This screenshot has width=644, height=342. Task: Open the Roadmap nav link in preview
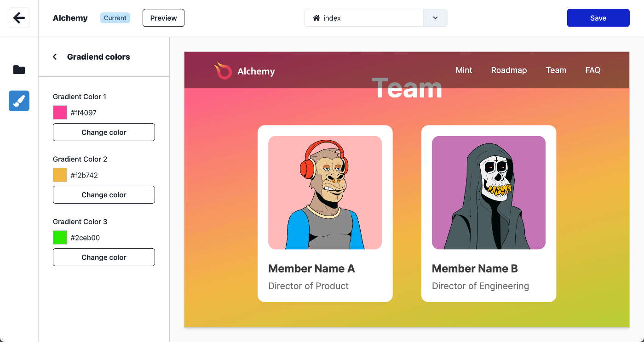pos(509,70)
